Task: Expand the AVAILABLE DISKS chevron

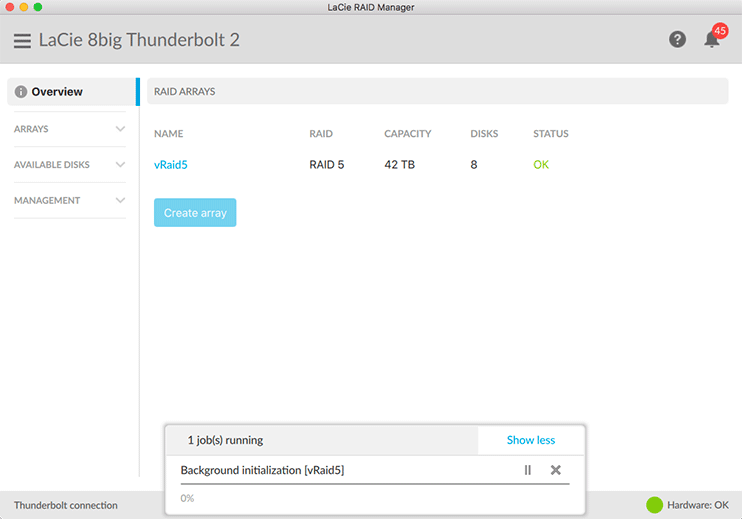Action: (120, 165)
